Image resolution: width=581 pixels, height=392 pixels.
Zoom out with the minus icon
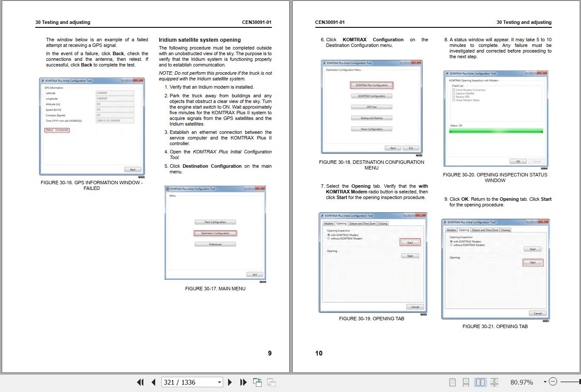coord(553,382)
